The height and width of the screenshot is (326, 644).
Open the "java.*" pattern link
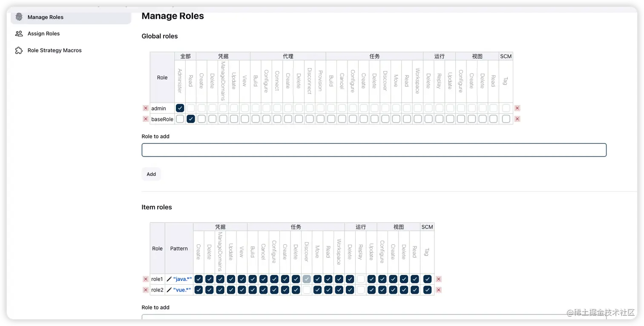point(182,279)
